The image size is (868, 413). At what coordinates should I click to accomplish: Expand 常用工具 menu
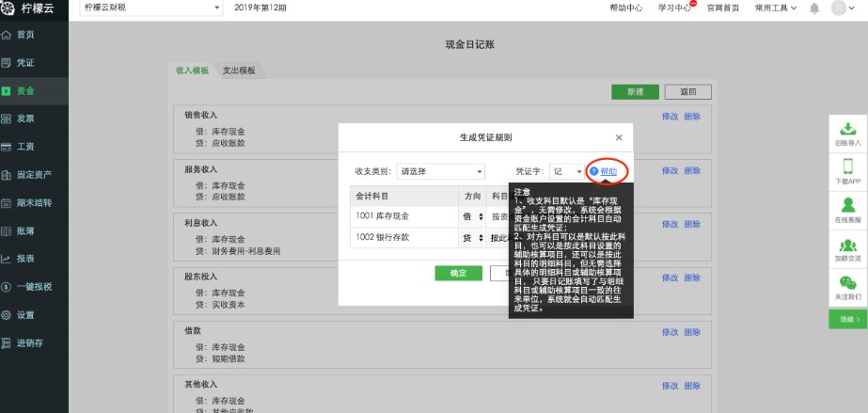pyautogui.click(x=776, y=8)
